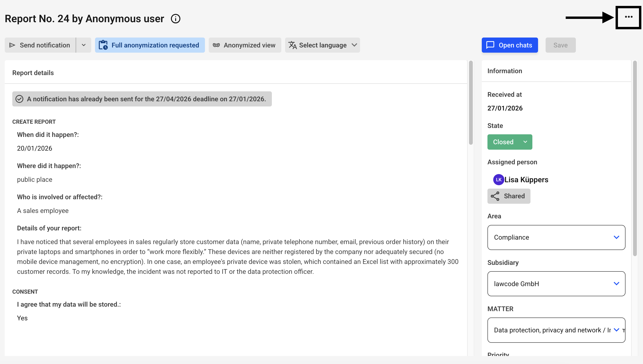Open the Select language menu
Screen dimensions: 643x364
tap(322, 45)
